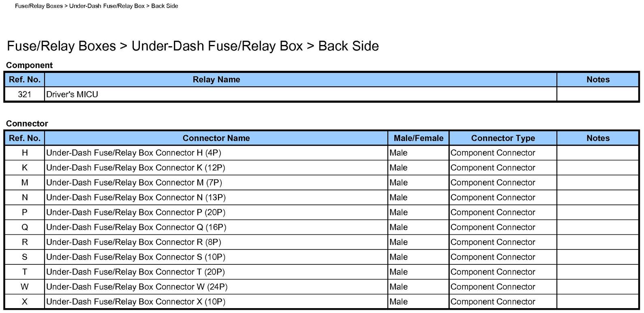
Task: Select 'Male' cell in the Connector R row
Action: [398, 242]
